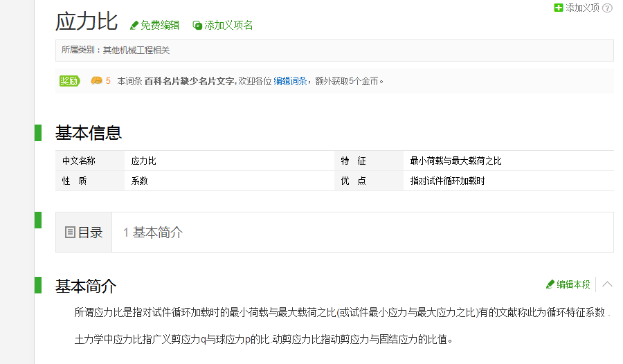Click the 基本简介 section heading

pos(85,286)
